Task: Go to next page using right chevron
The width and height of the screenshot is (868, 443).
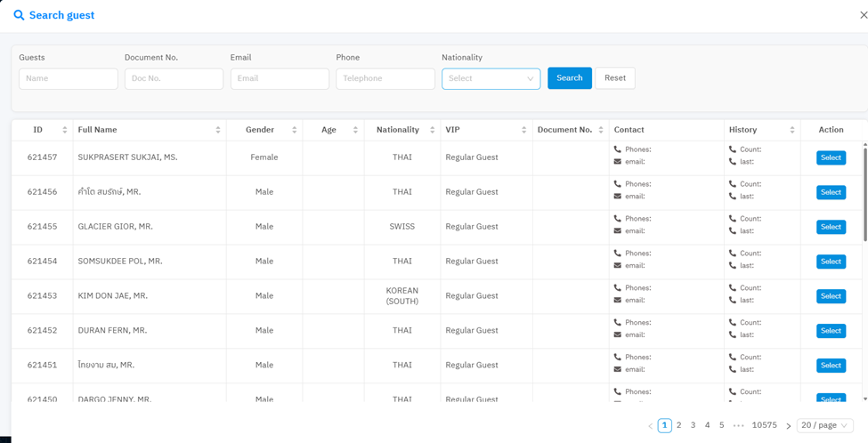Action: 788,426
